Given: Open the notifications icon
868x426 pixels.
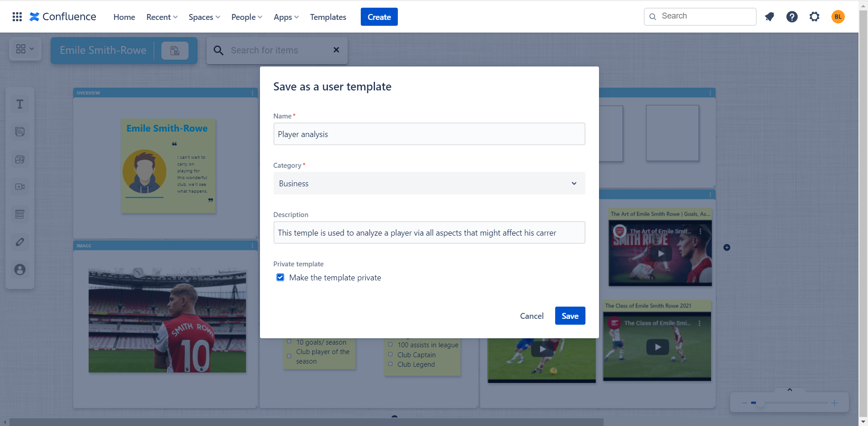Looking at the screenshot, I should (769, 17).
